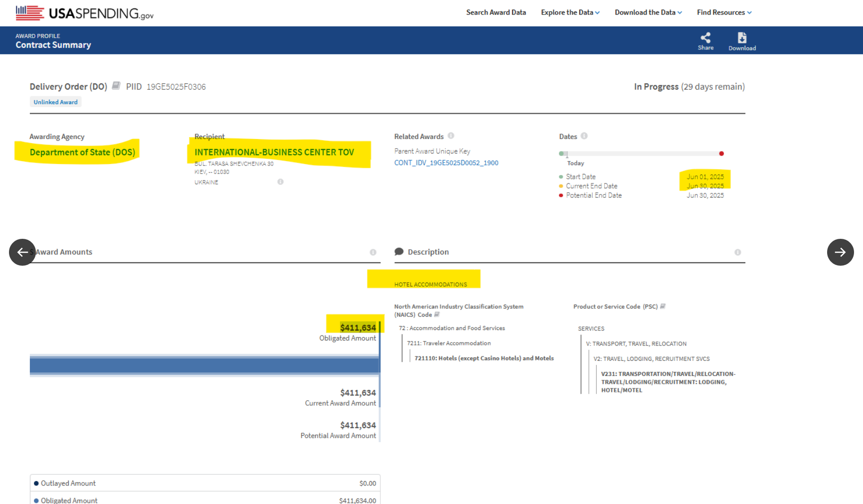Image resolution: width=863 pixels, height=504 pixels.
Task: Click info icon in Award Amounts header
Action: [x=373, y=252]
